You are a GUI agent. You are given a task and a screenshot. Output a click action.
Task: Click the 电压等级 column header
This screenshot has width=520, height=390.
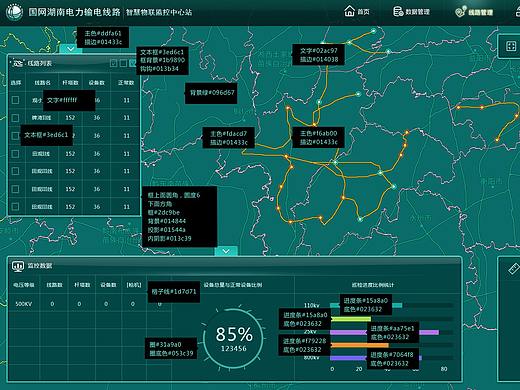tap(24, 285)
